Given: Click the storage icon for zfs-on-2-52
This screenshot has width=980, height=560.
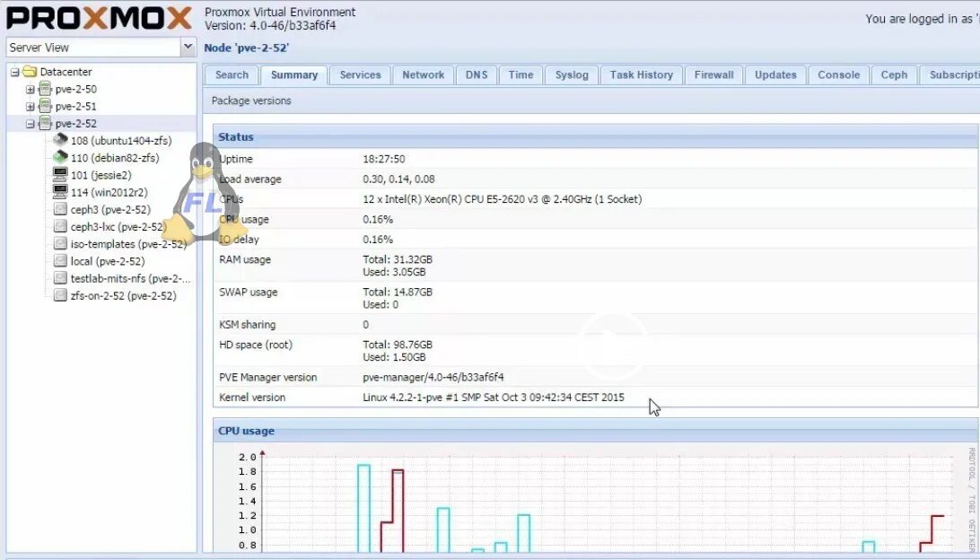Looking at the screenshot, I should (60, 295).
